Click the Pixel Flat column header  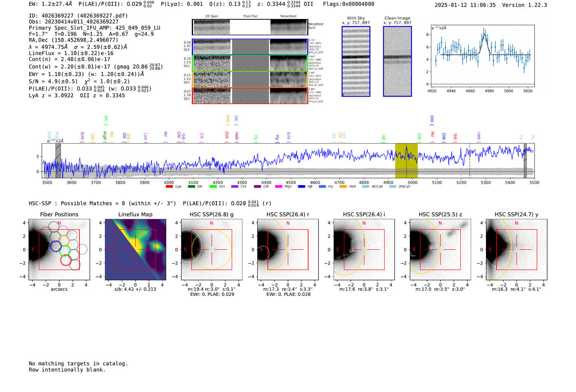250,16
